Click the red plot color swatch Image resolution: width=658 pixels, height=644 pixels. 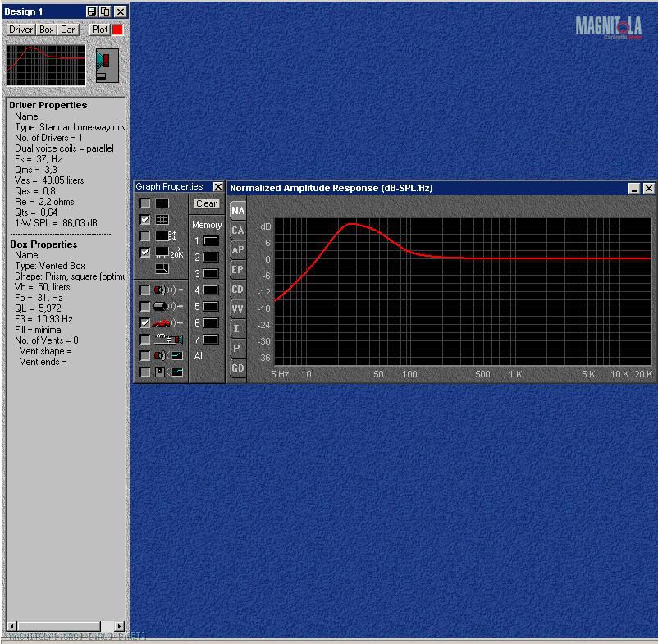point(117,30)
